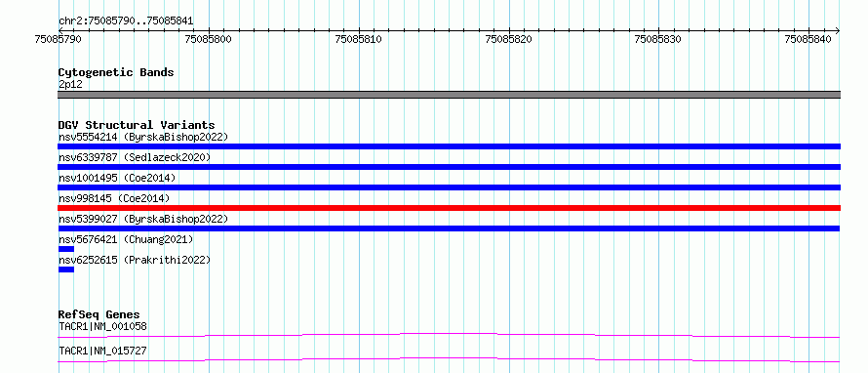Click the blue bar for nsv5399027
868x373 pixels.
(449, 228)
